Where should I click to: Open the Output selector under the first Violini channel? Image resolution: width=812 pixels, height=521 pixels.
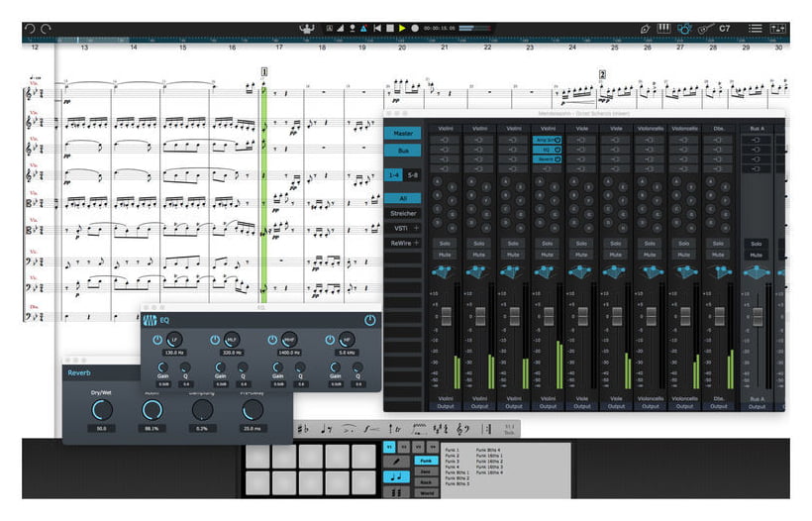point(446,406)
